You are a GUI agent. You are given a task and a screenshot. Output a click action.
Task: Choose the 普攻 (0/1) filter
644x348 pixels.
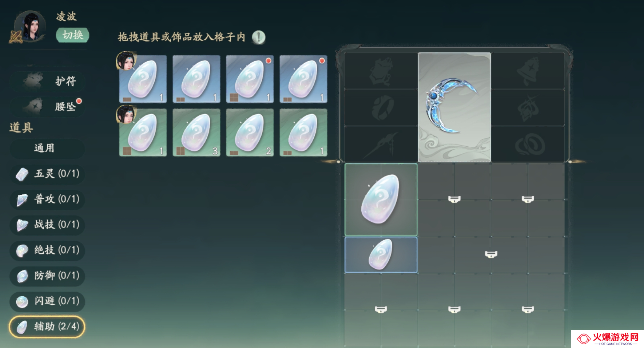(x=47, y=199)
